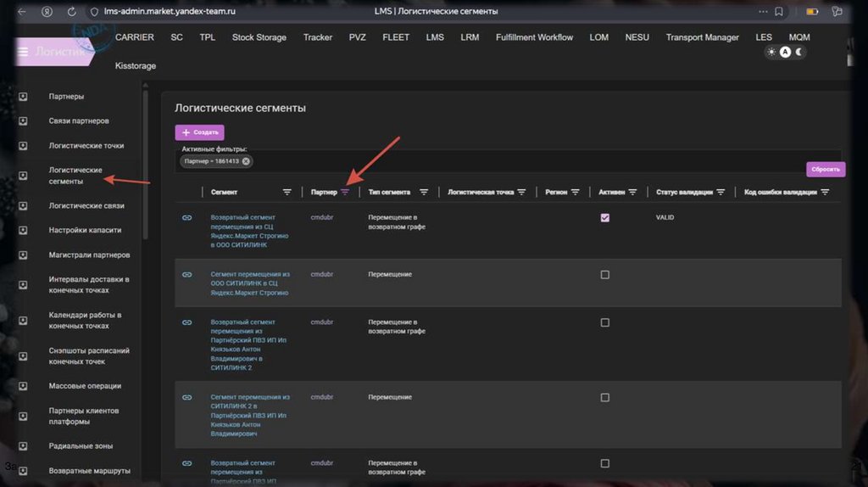
Task: Click the Сбросить filters button
Action: pyautogui.click(x=825, y=169)
